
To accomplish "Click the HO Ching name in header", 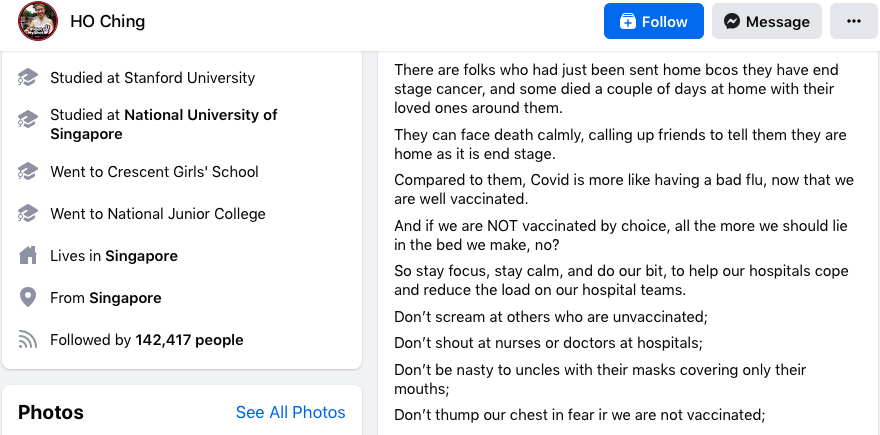I will [108, 21].
